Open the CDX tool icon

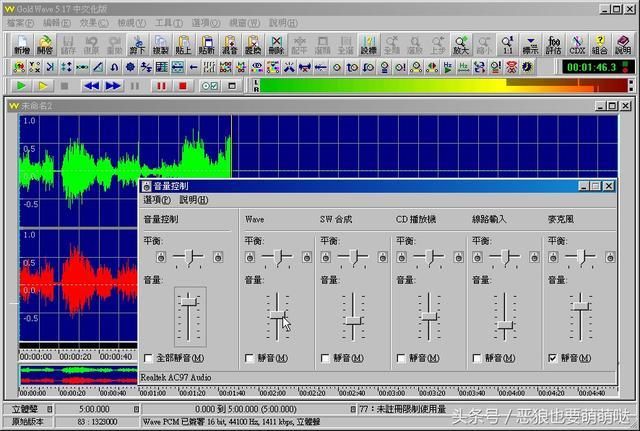576,44
